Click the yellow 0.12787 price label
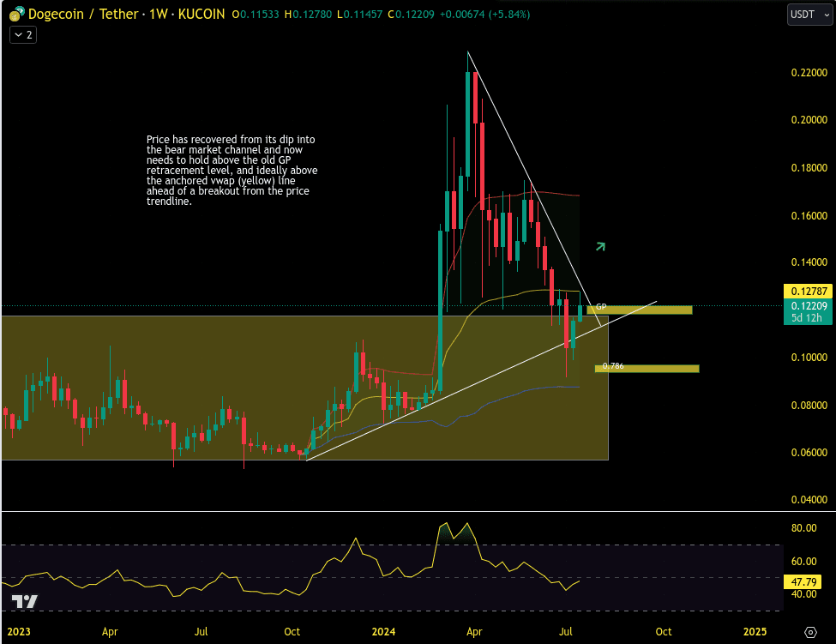Screen dimensions: 836x644 point(809,291)
